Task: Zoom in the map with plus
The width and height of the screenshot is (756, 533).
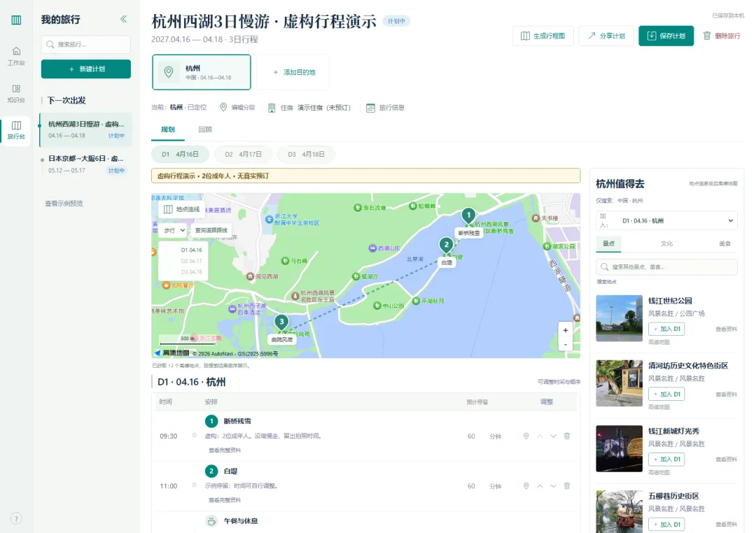Action: coord(565,330)
